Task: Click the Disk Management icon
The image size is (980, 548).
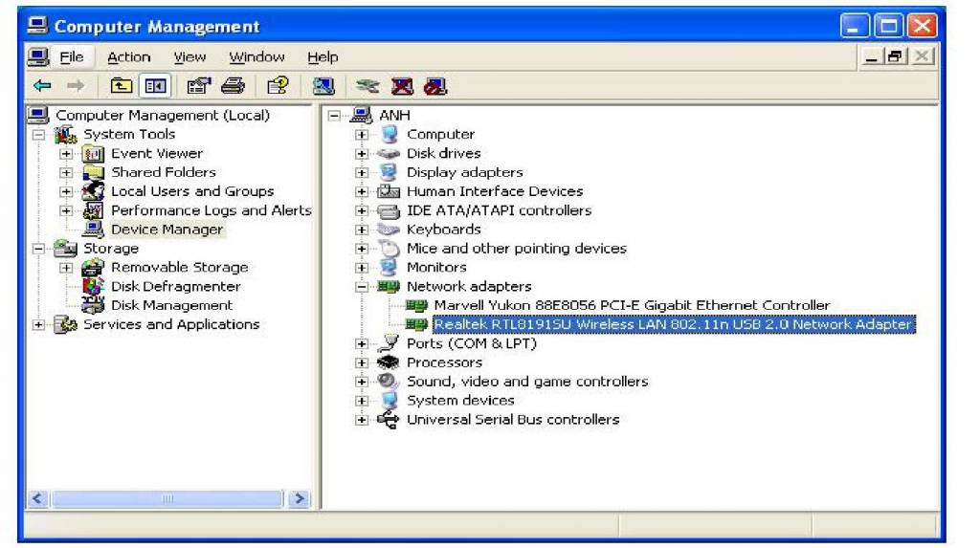Action: pos(93,305)
